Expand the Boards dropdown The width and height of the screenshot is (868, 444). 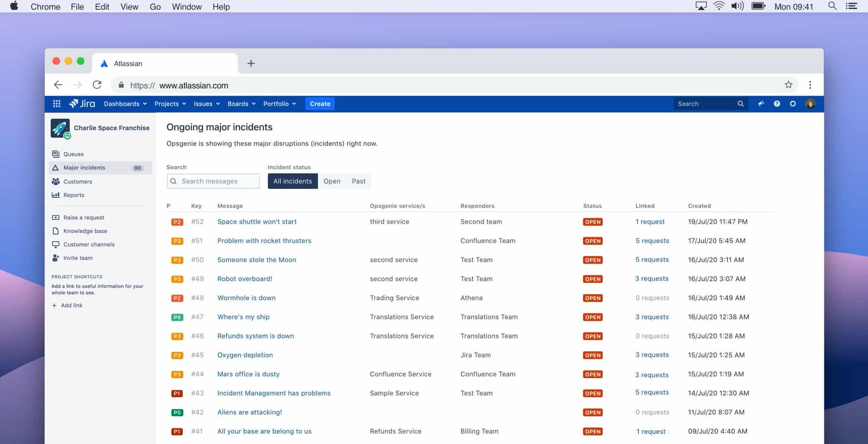point(241,104)
